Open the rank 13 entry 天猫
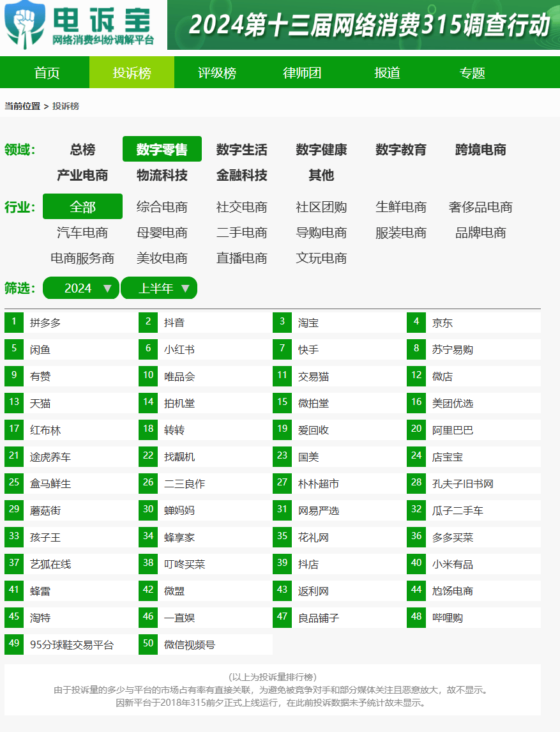 click(72, 403)
